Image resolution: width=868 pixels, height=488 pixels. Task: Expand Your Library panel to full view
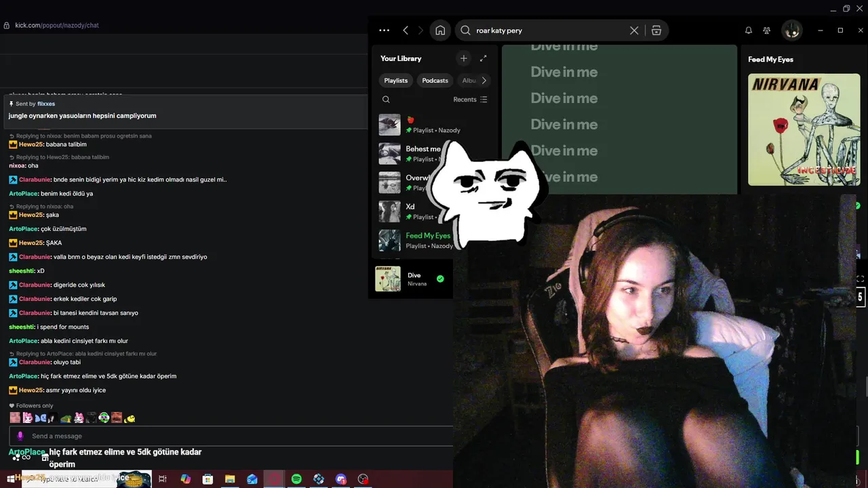pos(484,58)
